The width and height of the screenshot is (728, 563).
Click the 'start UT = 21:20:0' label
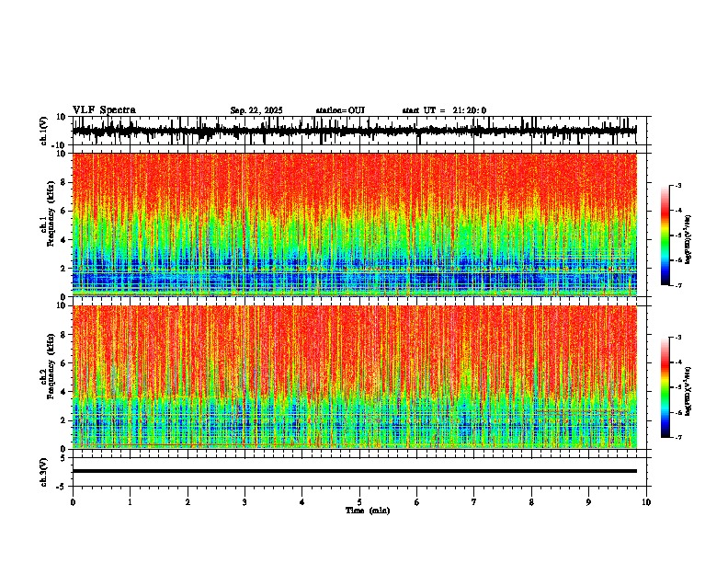click(x=444, y=110)
